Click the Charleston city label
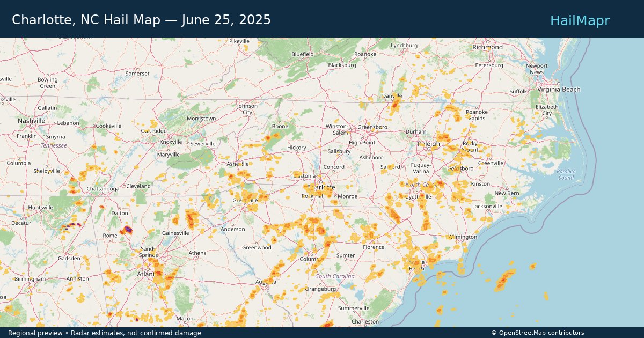This screenshot has width=644, height=338. tap(365, 322)
